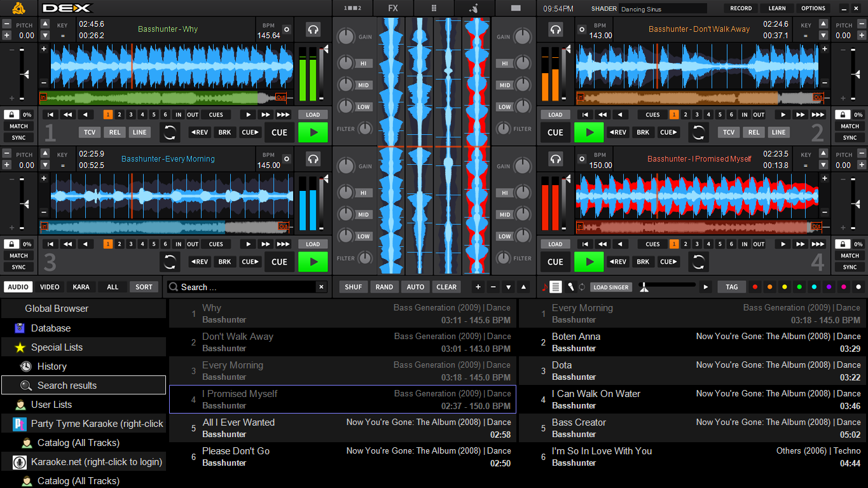
Task: Click the red music note icon
Action: click(544, 287)
